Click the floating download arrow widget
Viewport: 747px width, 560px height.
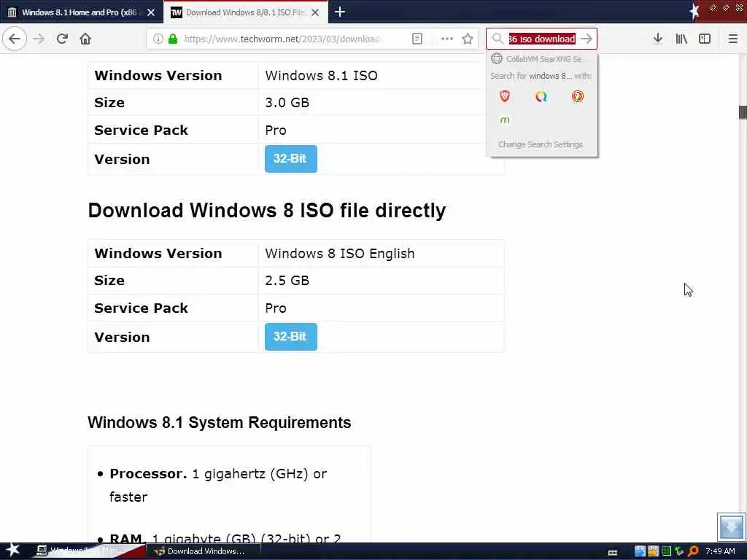pyautogui.click(x=731, y=526)
